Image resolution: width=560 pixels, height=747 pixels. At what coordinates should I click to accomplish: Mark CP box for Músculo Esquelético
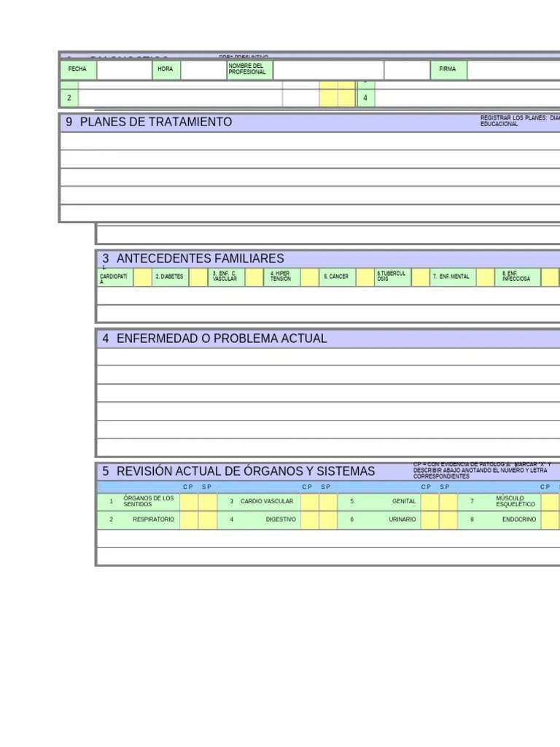tap(550, 502)
